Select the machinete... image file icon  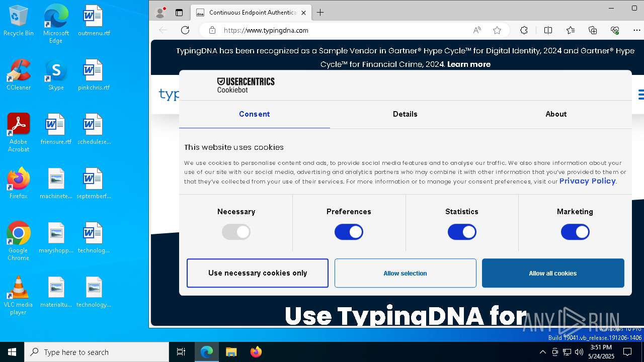pos(56,184)
